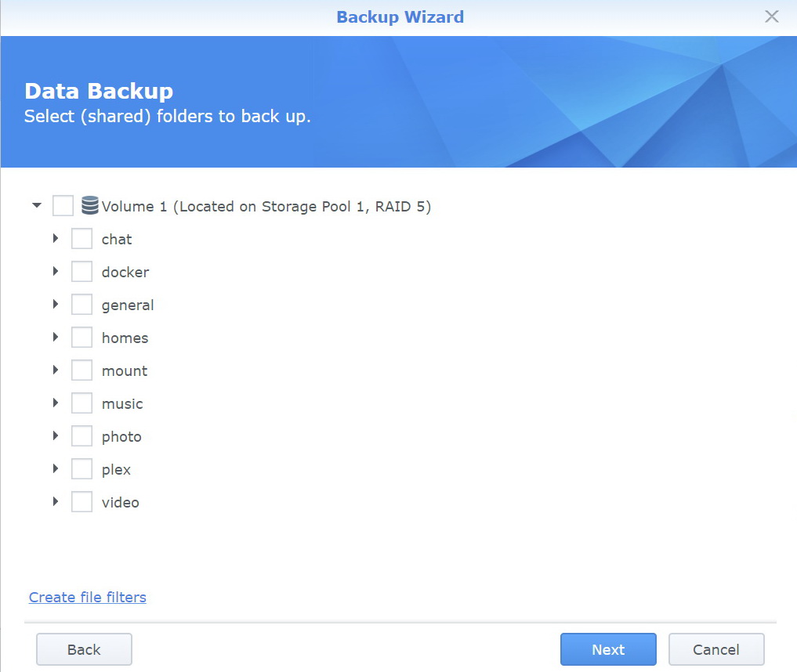Mark the photo folder checkbox
The height and width of the screenshot is (672, 797).
(82, 436)
